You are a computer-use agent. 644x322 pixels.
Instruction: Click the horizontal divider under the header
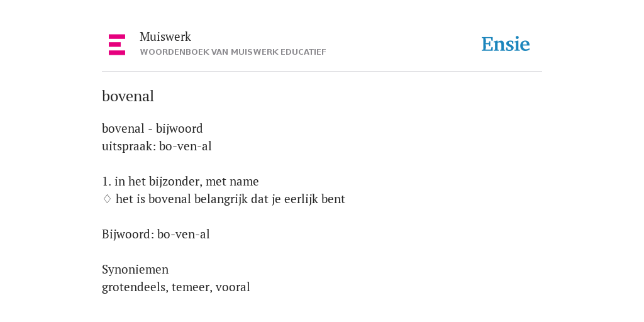tap(322, 72)
